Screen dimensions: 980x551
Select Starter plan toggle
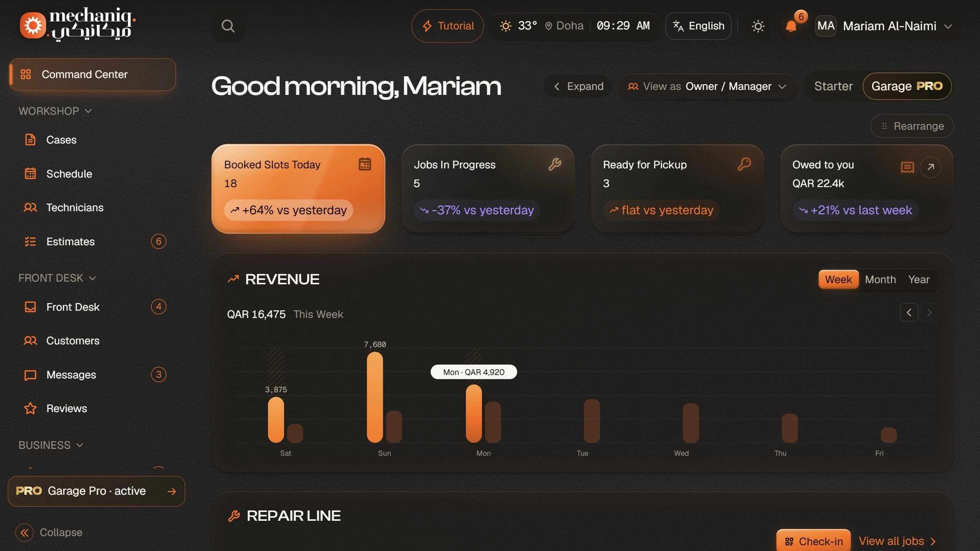coord(833,86)
